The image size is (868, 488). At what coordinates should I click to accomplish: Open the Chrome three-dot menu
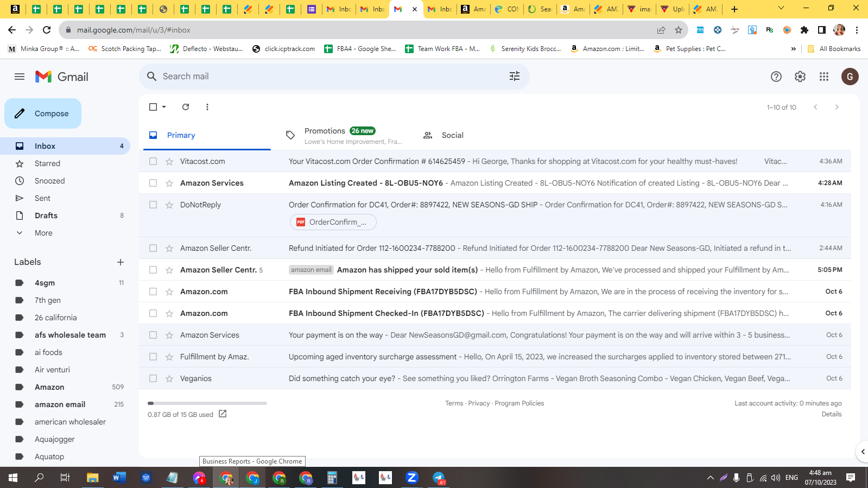click(857, 30)
